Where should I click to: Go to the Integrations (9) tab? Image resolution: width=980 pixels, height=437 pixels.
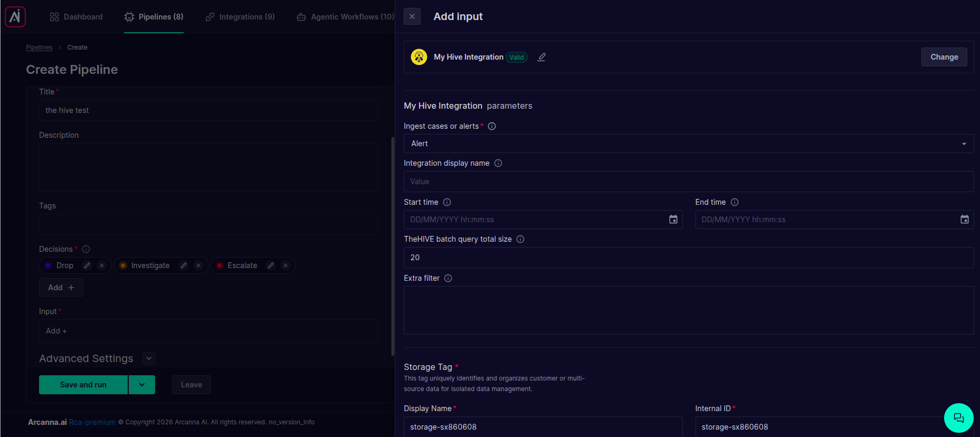coord(240,17)
